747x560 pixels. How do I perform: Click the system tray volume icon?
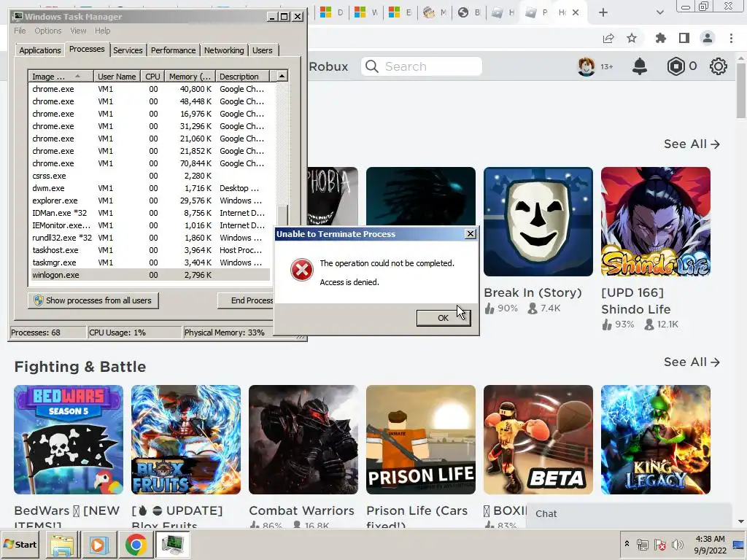(x=677, y=545)
